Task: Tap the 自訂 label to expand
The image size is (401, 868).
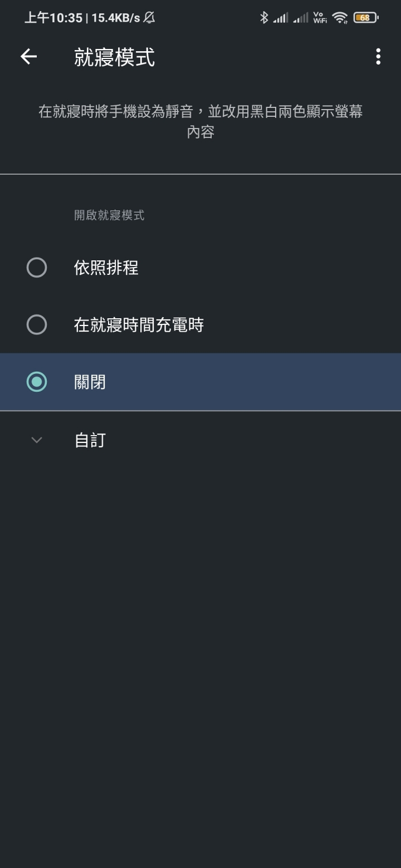Action: click(90, 441)
